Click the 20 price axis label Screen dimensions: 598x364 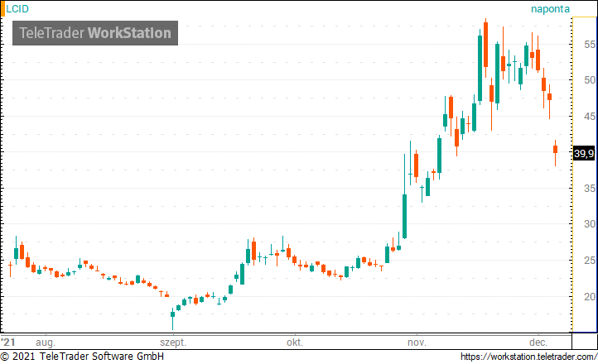pyautogui.click(x=590, y=297)
